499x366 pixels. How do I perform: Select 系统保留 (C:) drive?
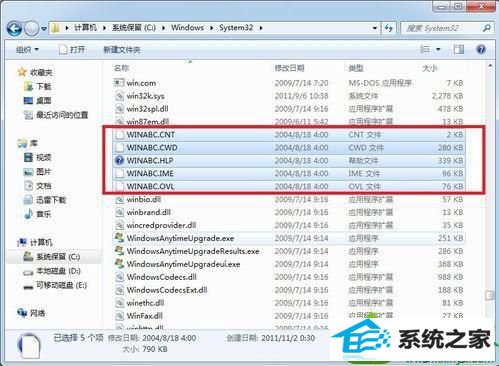pos(58,257)
